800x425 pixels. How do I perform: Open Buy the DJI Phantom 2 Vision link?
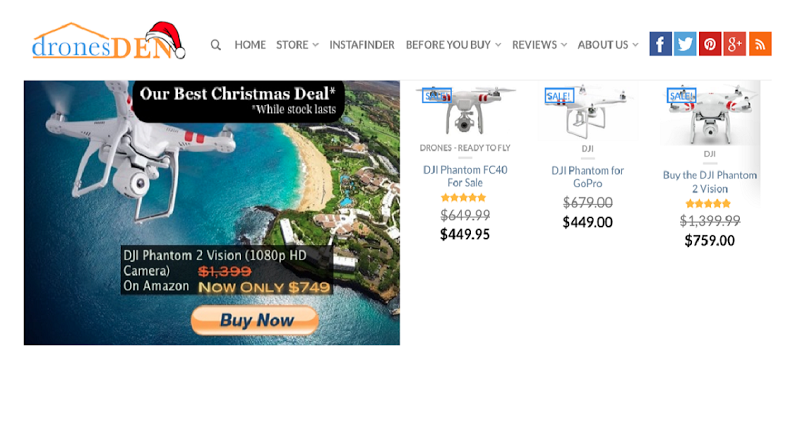point(710,182)
